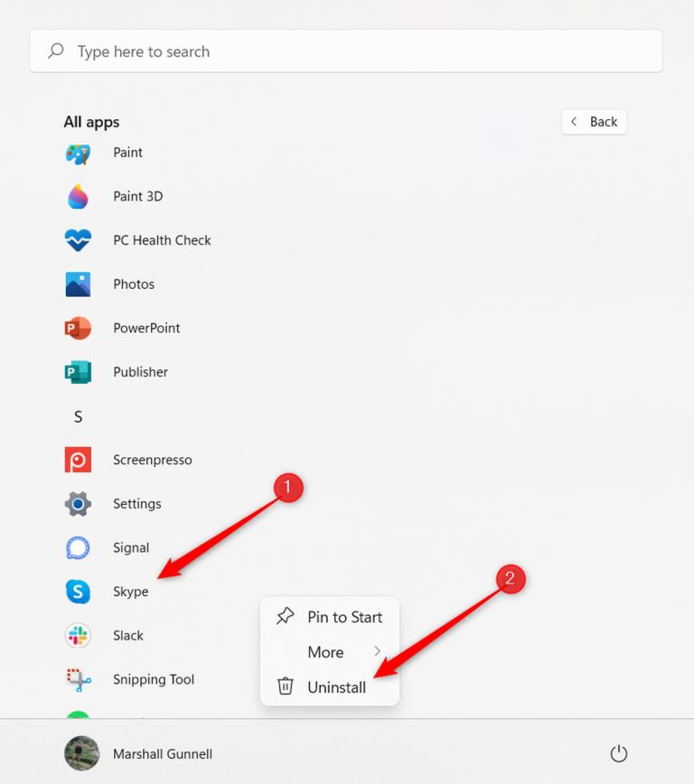Click the Settings gear icon
The width and height of the screenshot is (694, 784).
click(78, 504)
